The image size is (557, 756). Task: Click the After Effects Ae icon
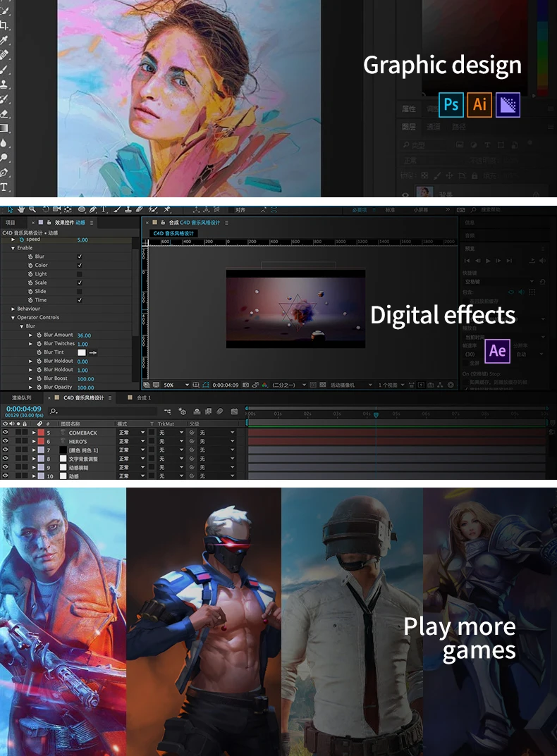497,350
